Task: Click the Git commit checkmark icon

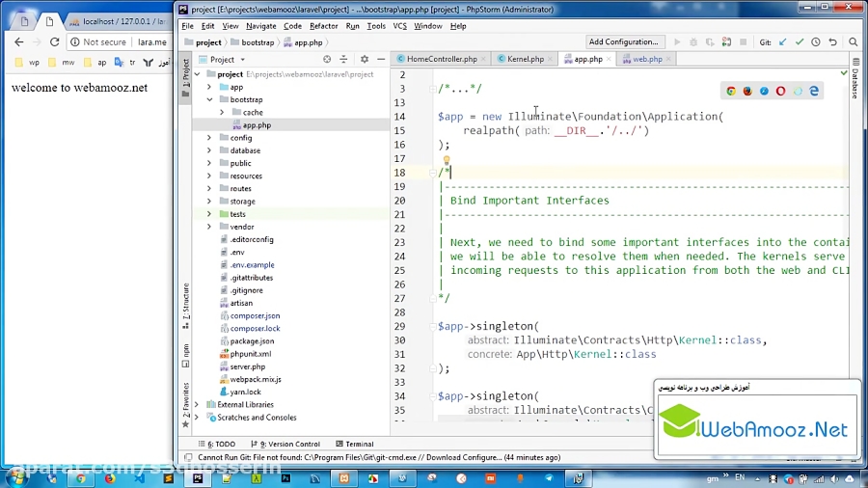Action: (799, 42)
